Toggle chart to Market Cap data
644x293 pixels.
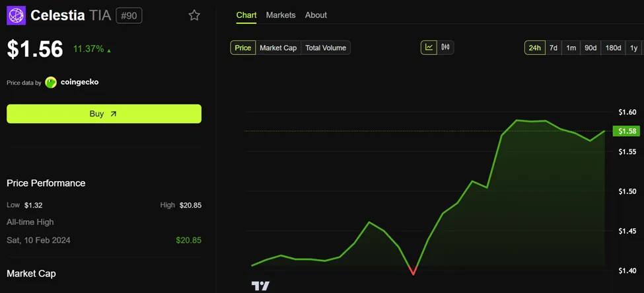point(278,48)
